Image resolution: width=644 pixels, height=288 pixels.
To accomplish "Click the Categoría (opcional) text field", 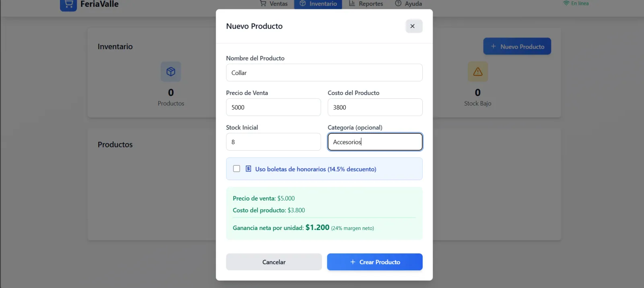I will (375, 142).
